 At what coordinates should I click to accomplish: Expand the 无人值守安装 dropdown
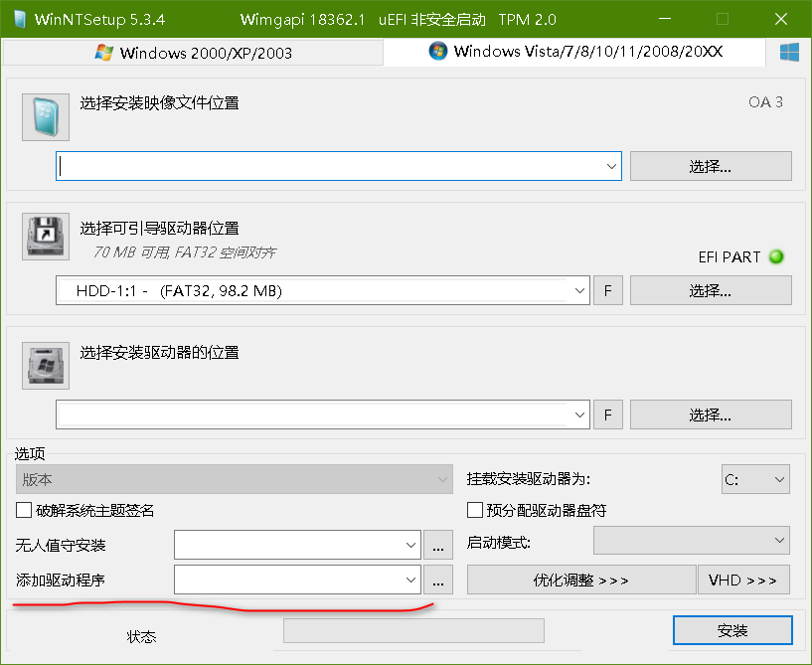pyautogui.click(x=410, y=545)
